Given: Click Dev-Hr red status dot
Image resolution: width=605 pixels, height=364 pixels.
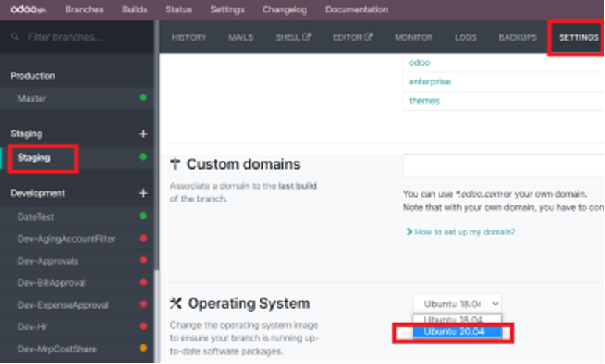Looking at the screenshot, I should point(143,327).
